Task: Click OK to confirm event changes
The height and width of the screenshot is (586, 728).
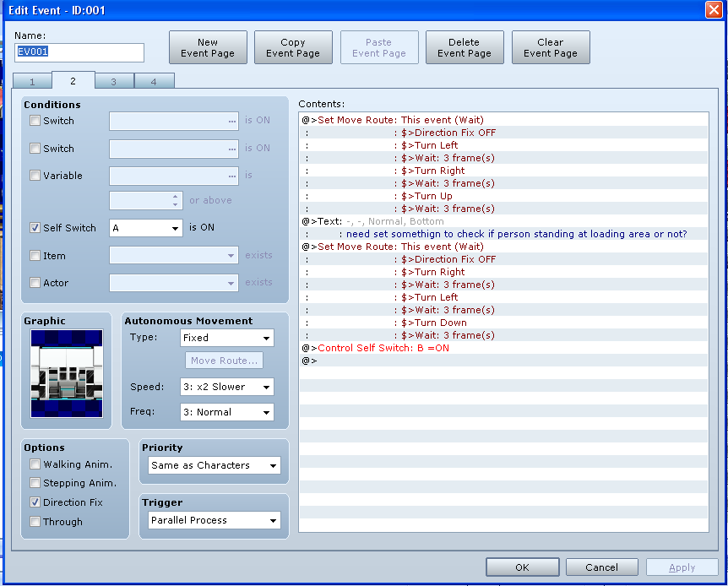Action: (522, 567)
